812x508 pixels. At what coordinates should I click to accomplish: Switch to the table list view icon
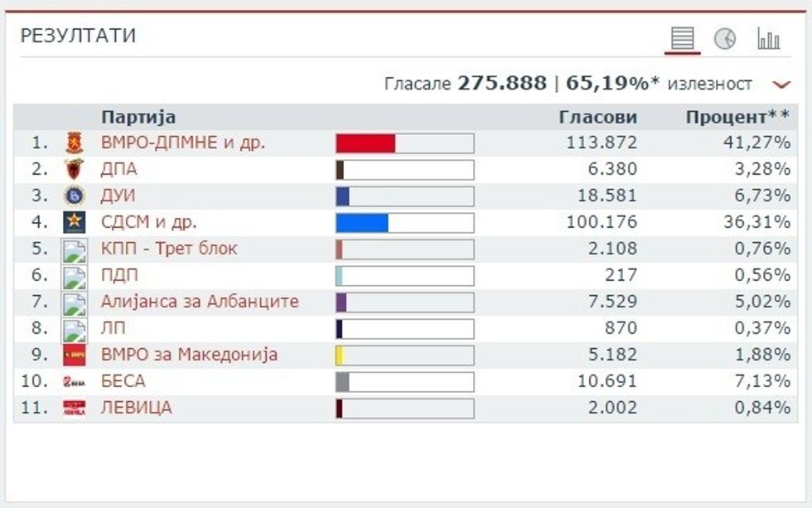[x=682, y=39]
